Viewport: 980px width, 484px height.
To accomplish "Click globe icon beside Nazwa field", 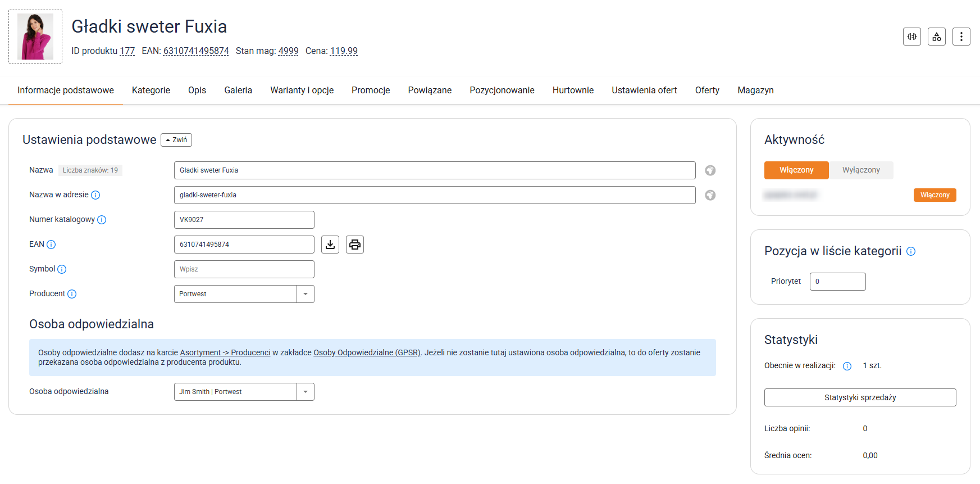I will point(710,170).
